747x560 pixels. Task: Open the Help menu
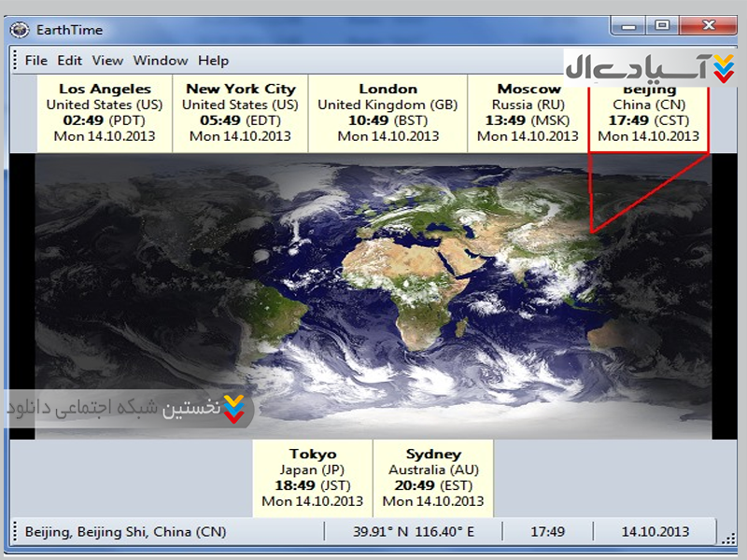click(213, 61)
